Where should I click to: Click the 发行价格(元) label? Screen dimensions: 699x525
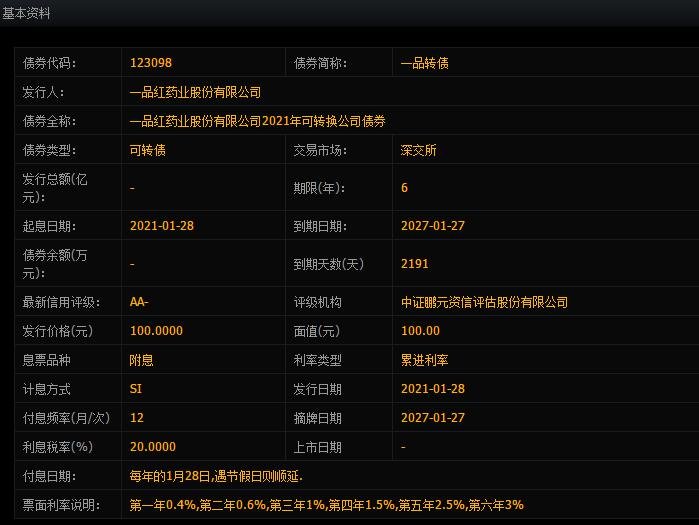click(58, 331)
